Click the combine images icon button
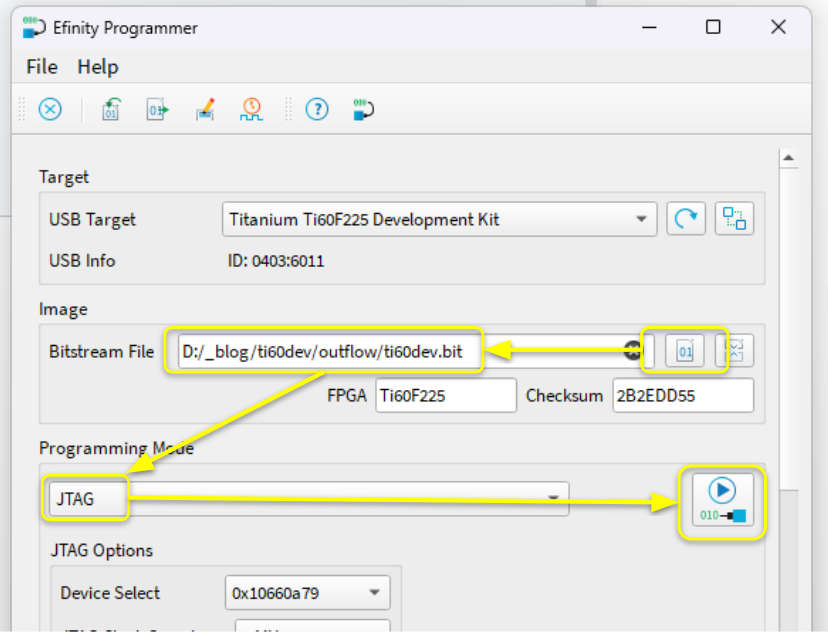 point(734,351)
